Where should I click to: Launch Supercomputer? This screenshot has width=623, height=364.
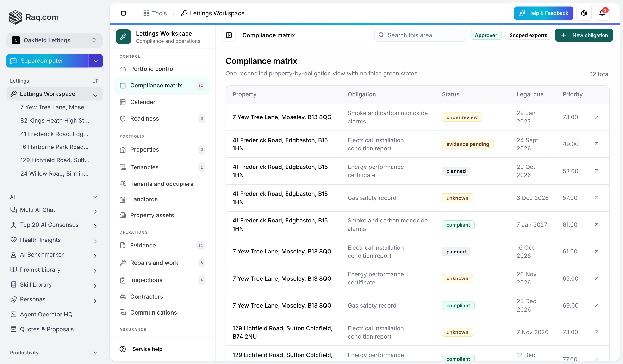point(47,61)
